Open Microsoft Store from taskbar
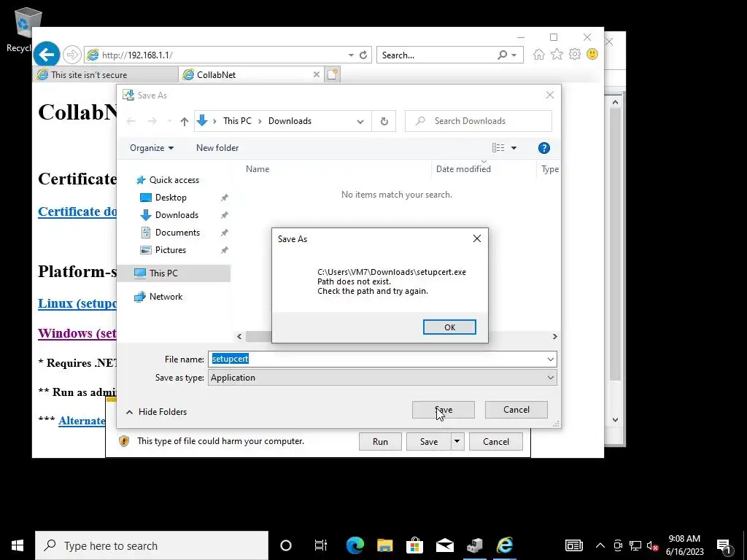 coord(415,545)
